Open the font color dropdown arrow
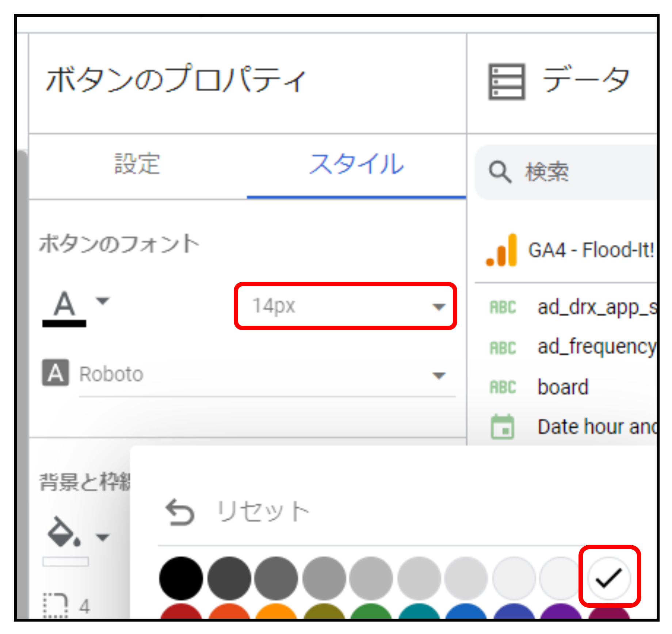The image size is (672, 634). pos(102,301)
